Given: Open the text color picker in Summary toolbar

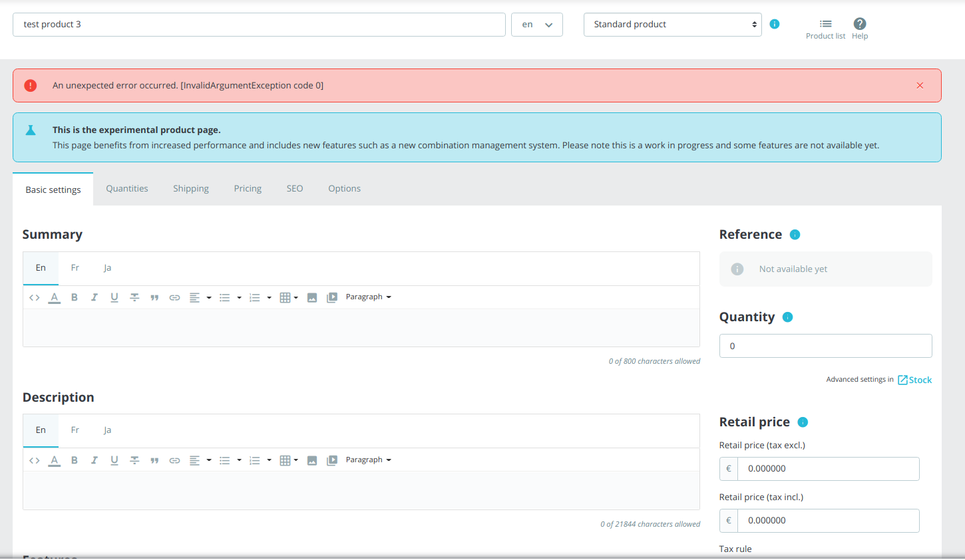Looking at the screenshot, I should 54,297.
